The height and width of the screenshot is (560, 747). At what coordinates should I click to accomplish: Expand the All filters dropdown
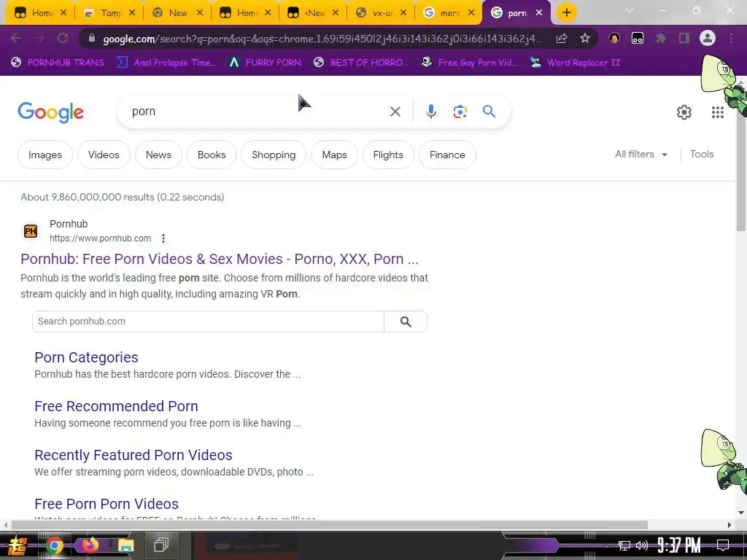(x=640, y=155)
